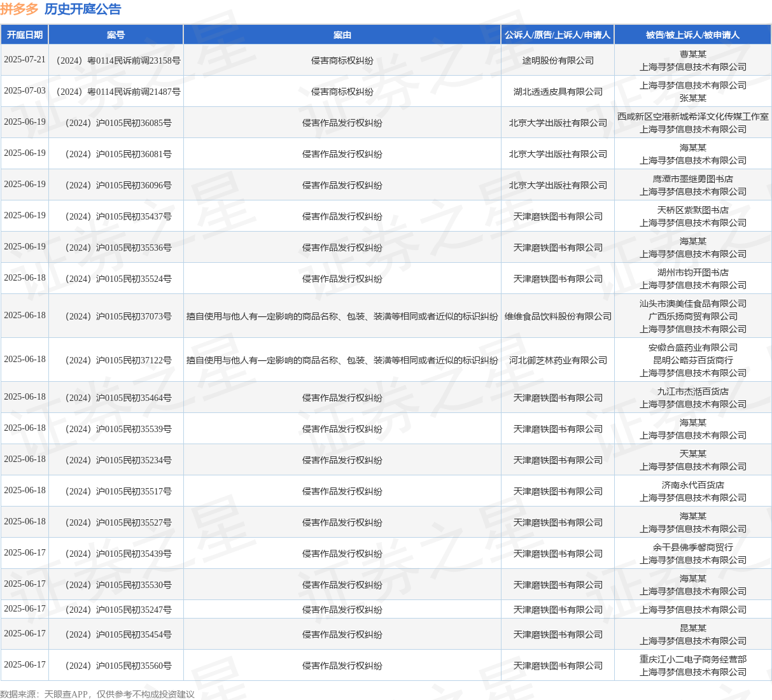Select case number 沪0105民初35560号

[134, 666]
